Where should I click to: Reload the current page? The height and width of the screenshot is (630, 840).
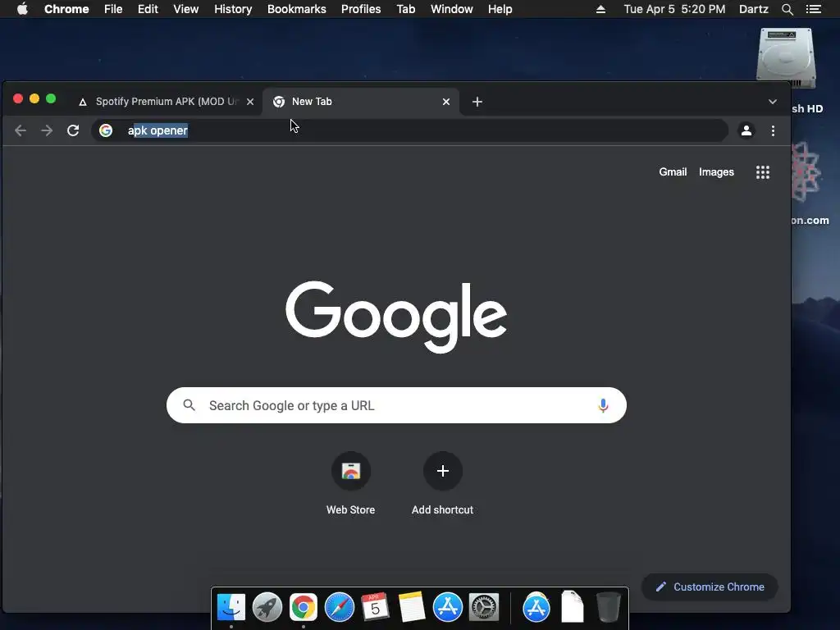pos(73,130)
